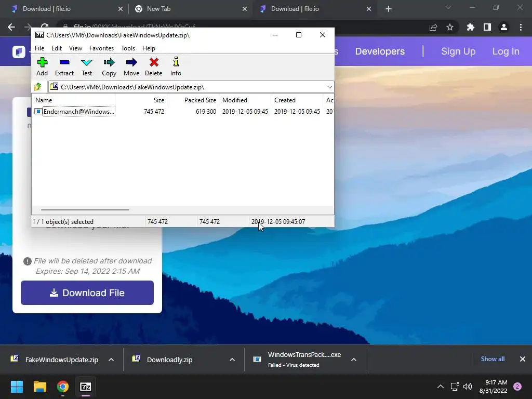Open a new browser tab with plus

pyautogui.click(x=389, y=9)
